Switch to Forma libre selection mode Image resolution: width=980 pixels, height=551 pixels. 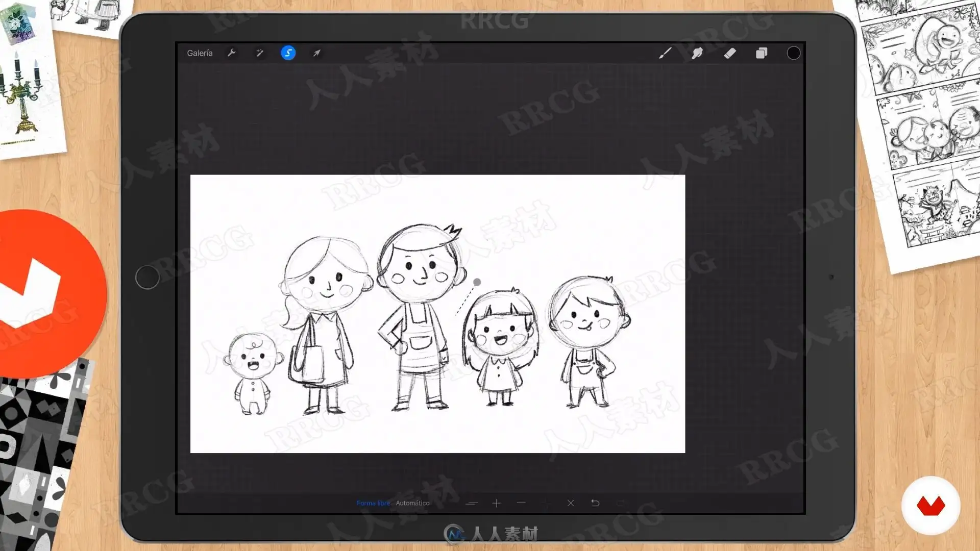tap(373, 503)
